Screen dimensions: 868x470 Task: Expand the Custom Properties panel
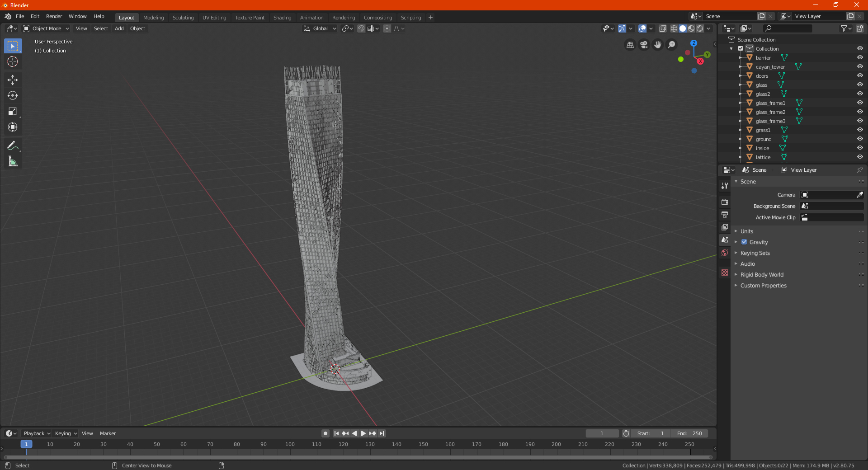pos(763,285)
